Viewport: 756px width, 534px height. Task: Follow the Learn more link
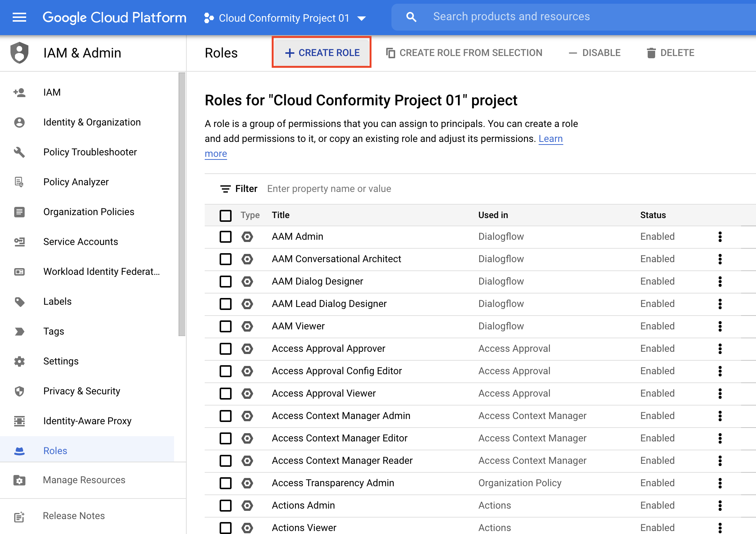click(550, 139)
